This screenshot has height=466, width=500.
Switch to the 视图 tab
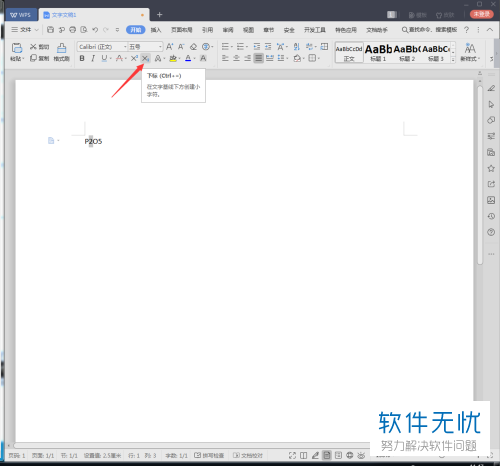pyautogui.click(x=248, y=30)
